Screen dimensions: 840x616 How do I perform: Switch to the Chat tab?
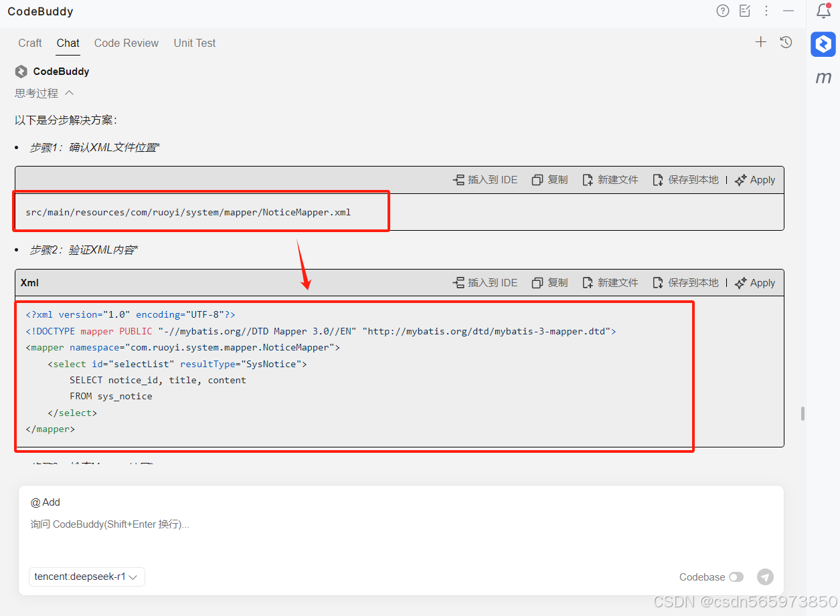68,43
